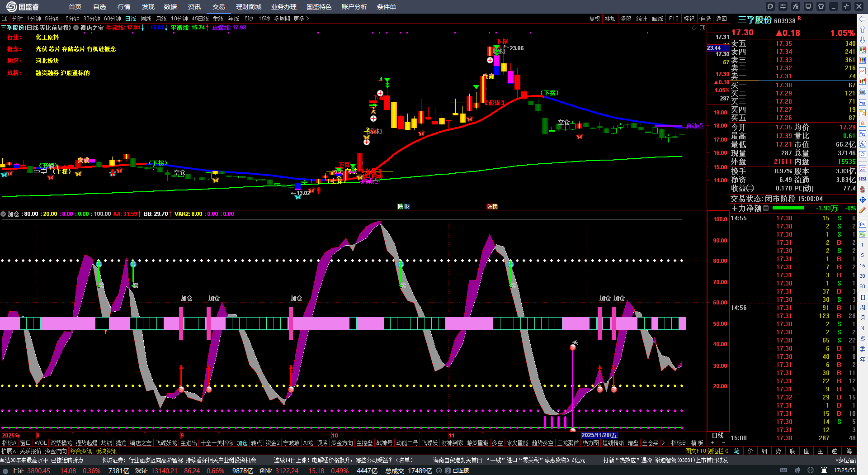Image resolution: width=868 pixels, height=475 pixels.
Task: Click the up arrow icon in right toolbar
Action: (x=863, y=29)
